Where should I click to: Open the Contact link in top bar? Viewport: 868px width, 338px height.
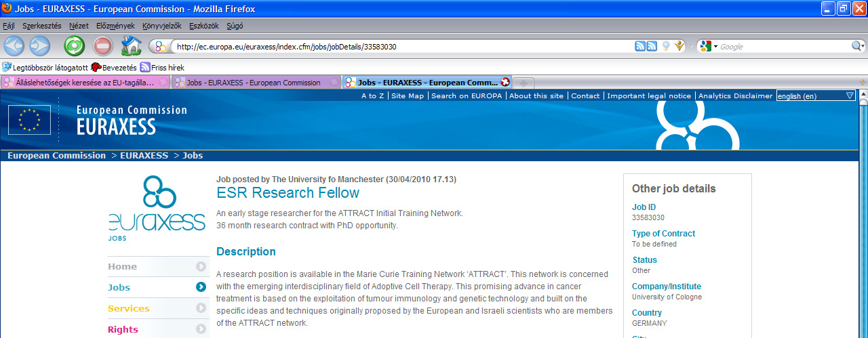point(585,96)
